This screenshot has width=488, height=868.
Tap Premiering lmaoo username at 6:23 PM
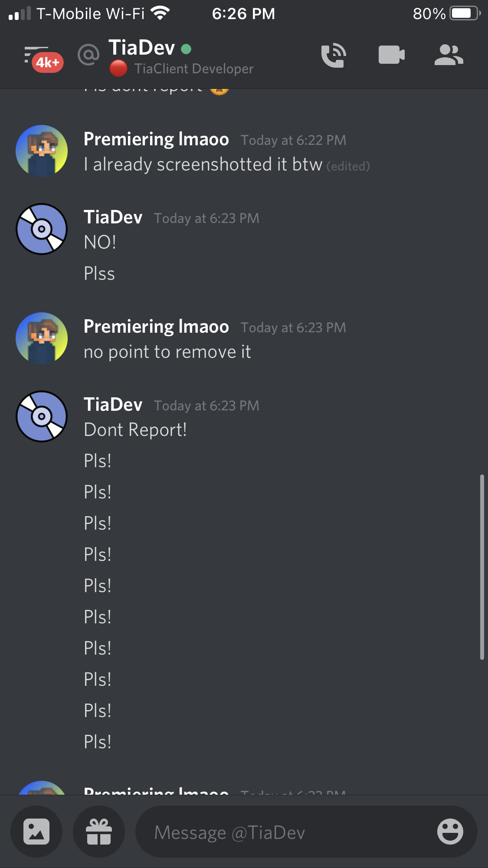click(156, 327)
